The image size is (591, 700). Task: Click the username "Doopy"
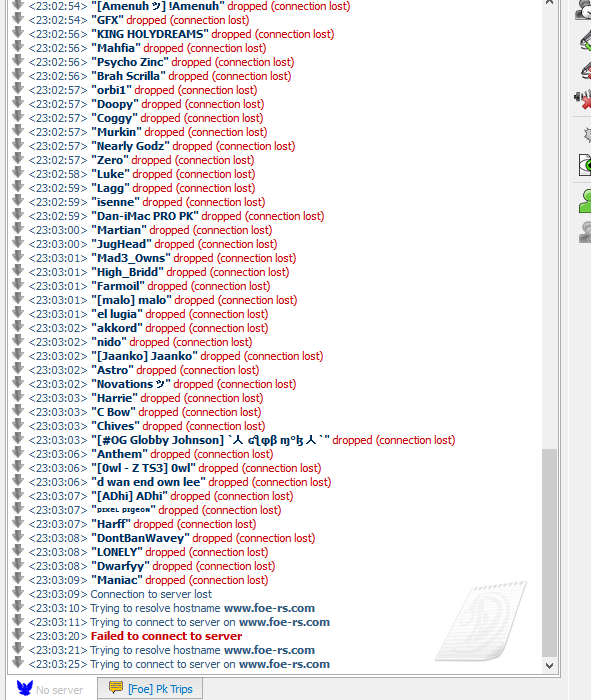click(x=115, y=104)
